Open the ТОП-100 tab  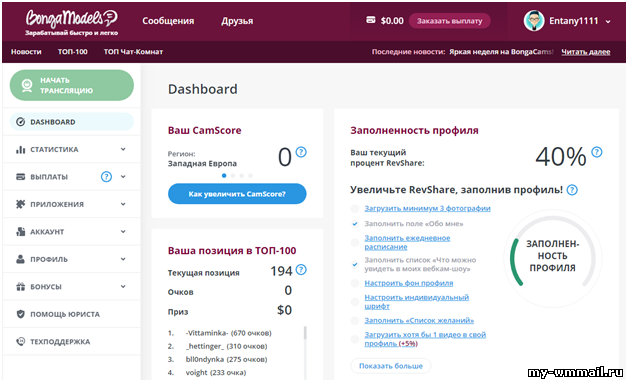coord(72,52)
